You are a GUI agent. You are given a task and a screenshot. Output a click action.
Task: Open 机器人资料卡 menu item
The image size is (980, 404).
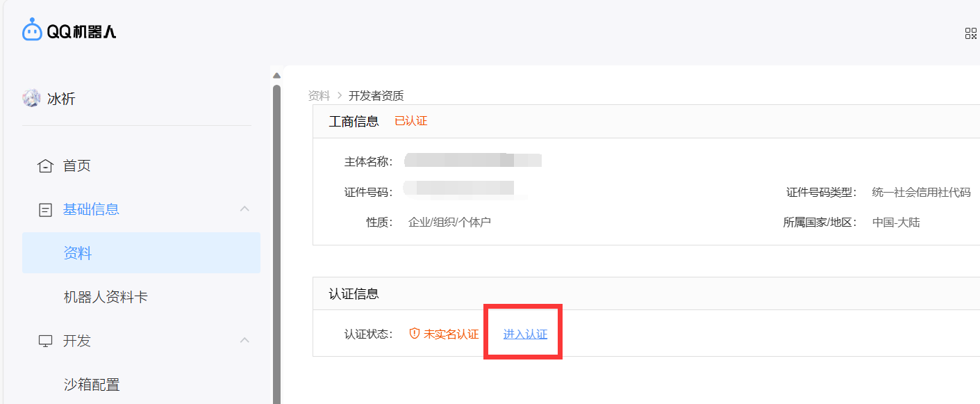tap(106, 297)
